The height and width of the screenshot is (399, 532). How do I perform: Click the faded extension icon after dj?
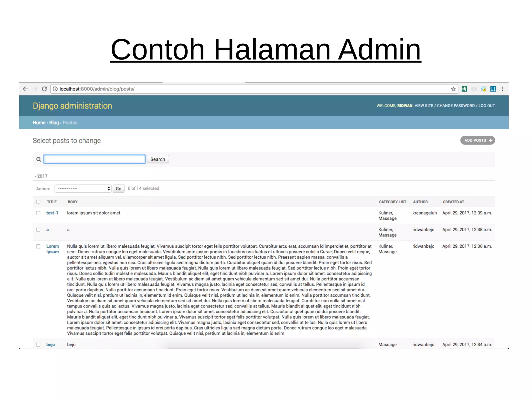point(474,89)
